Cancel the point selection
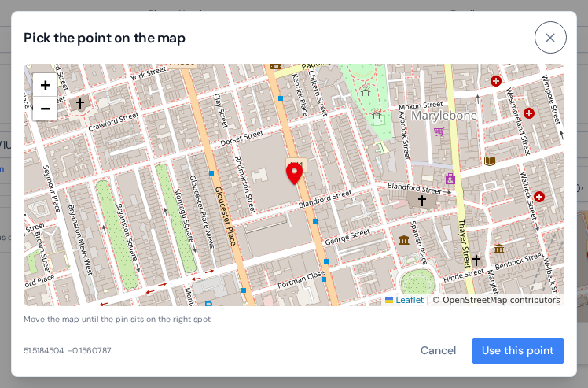 (x=438, y=350)
